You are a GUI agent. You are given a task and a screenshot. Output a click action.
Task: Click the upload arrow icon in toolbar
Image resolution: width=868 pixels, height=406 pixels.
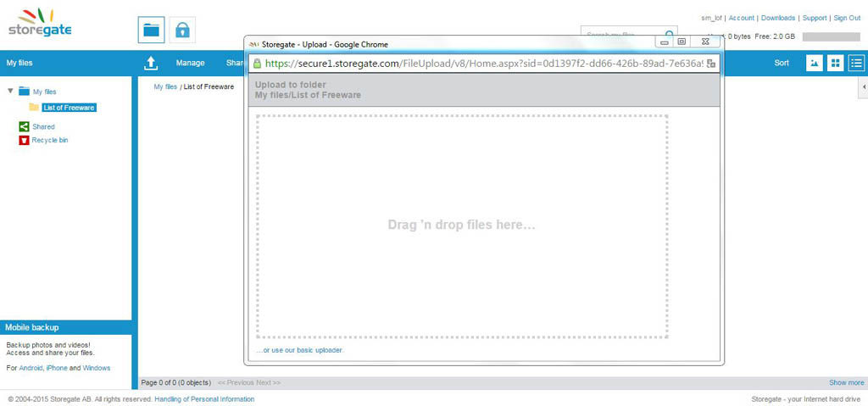tap(151, 63)
